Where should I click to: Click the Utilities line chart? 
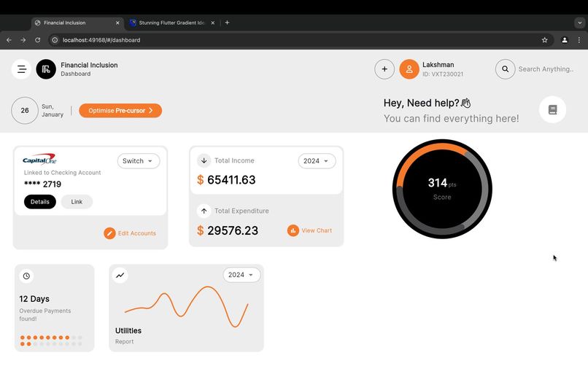[x=186, y=307]
